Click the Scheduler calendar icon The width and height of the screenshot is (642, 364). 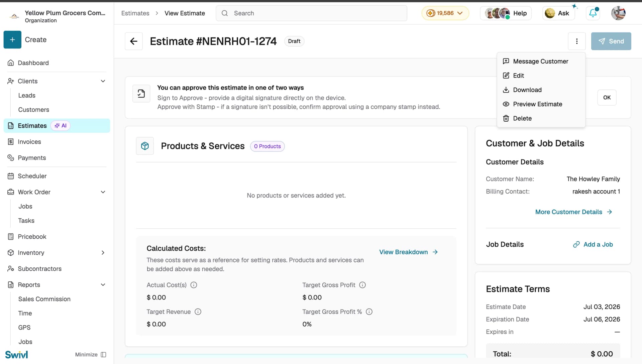coord(11,176)
